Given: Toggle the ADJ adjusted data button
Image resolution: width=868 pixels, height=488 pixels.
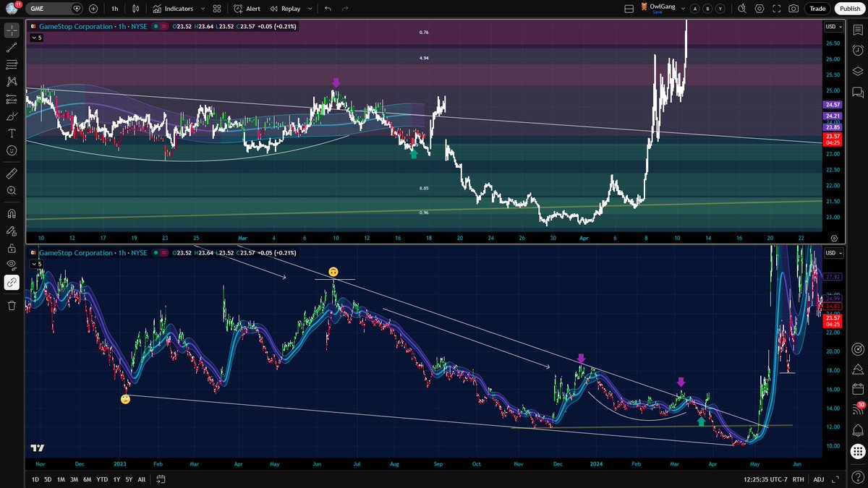Looking at the screenshot, I should 818,479.
